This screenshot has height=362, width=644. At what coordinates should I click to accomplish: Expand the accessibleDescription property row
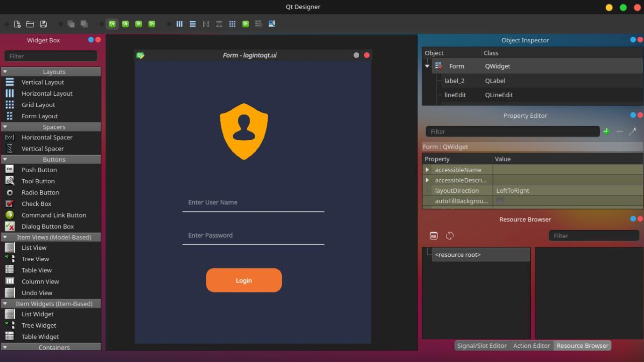427,180
